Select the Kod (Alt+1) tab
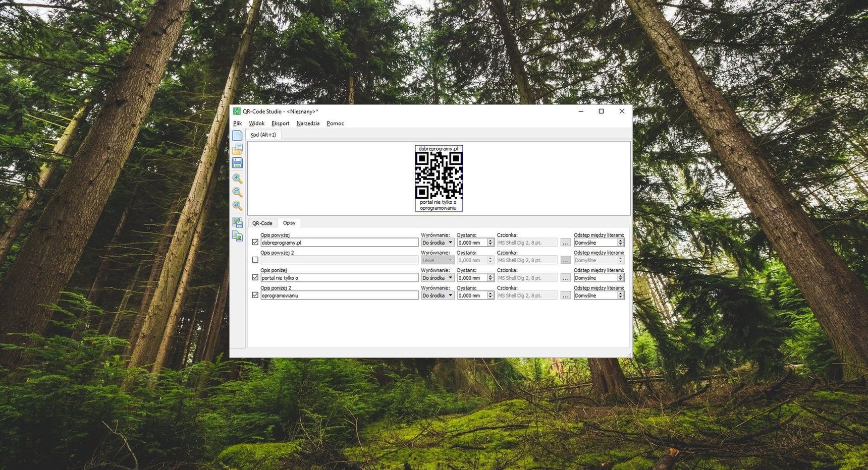Image resolution: width=868 pixels, height=470 pixels. 263,135
